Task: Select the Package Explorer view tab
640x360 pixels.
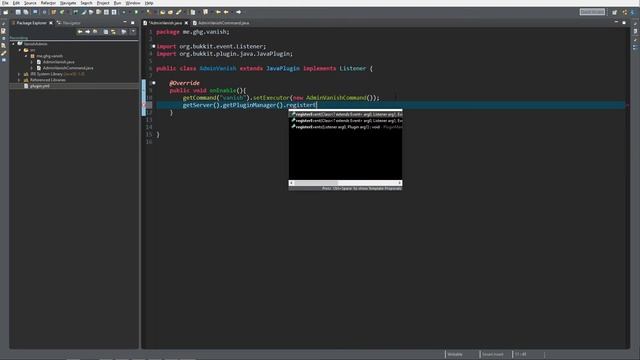Action: [31, 23]
